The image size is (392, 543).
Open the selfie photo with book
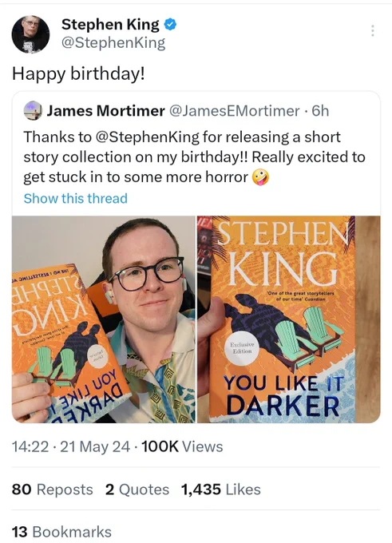104,319
